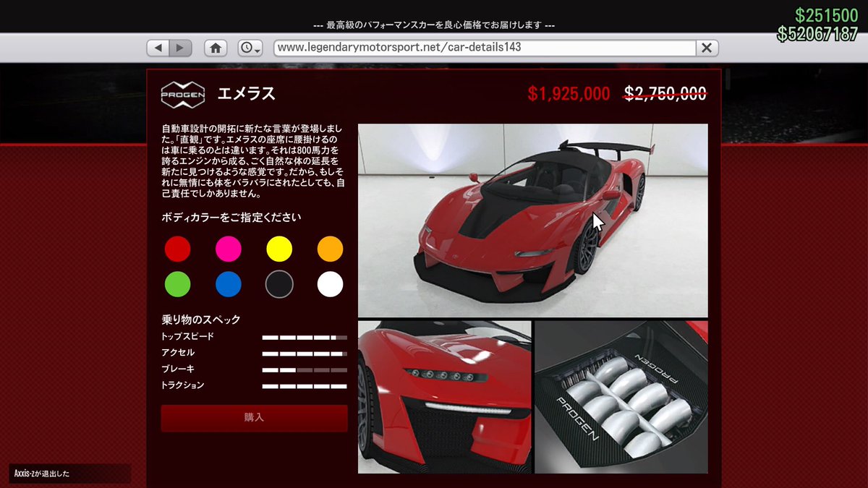Select the pink body color swatch
The width and height of the screenshot is (868, 488).
[x=229, y=249]
